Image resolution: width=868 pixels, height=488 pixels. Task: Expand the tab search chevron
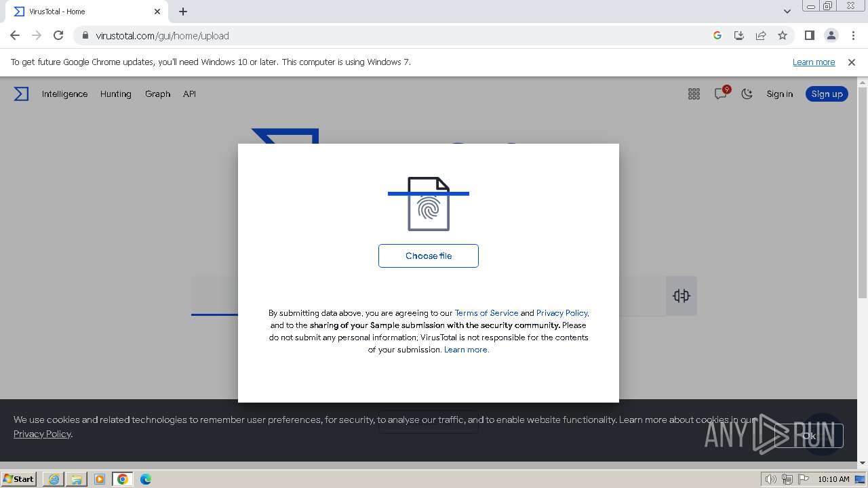point(787,12)
